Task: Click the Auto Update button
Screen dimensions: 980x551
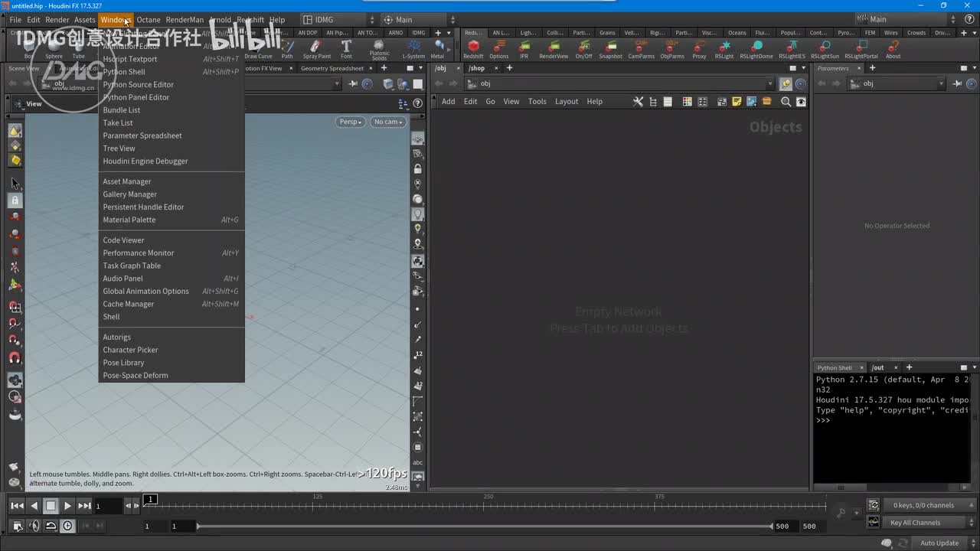Action: coord(939,543)
